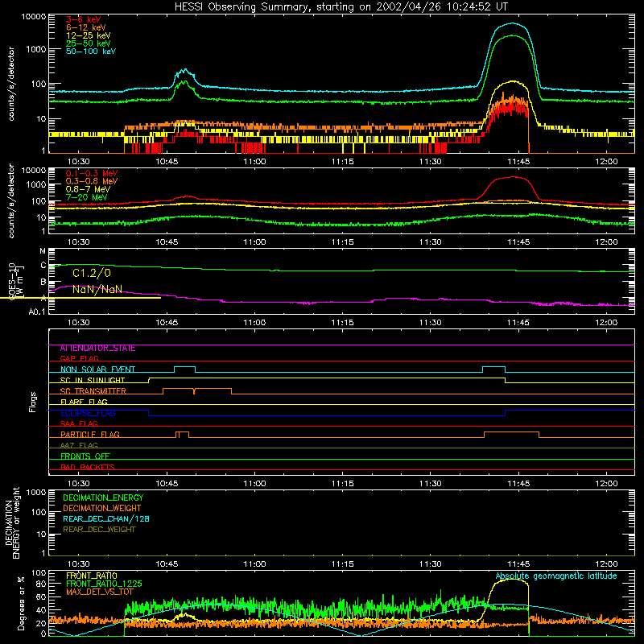The height and width of the screenshot is (644, 644).
Task: Click the 11:00 tick under the GOES panel
Action: [x=254, y=323]
